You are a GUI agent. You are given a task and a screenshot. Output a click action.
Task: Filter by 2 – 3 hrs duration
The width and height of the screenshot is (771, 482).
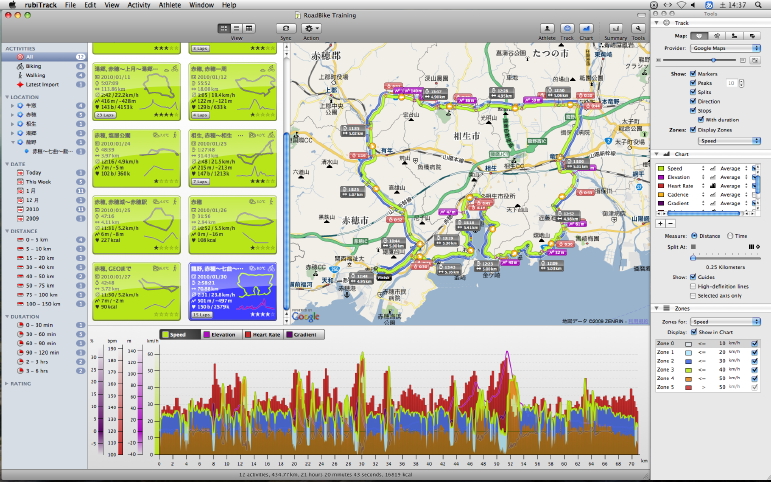click(44, 362)
